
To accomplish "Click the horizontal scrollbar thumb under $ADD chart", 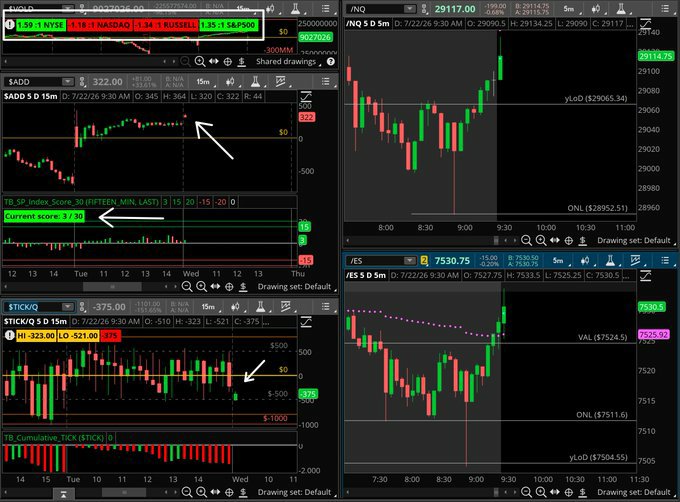I will (112, 287).
